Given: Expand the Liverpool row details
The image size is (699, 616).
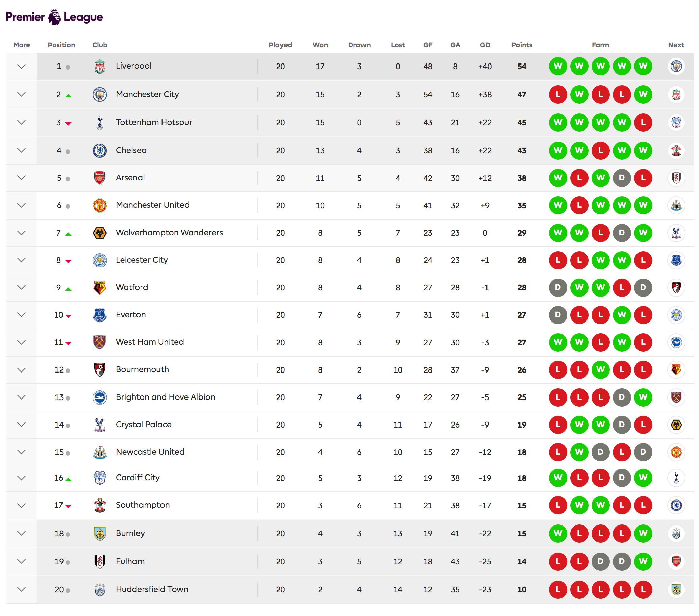Looking at the screenshot, I should click(x=22, y=66).
